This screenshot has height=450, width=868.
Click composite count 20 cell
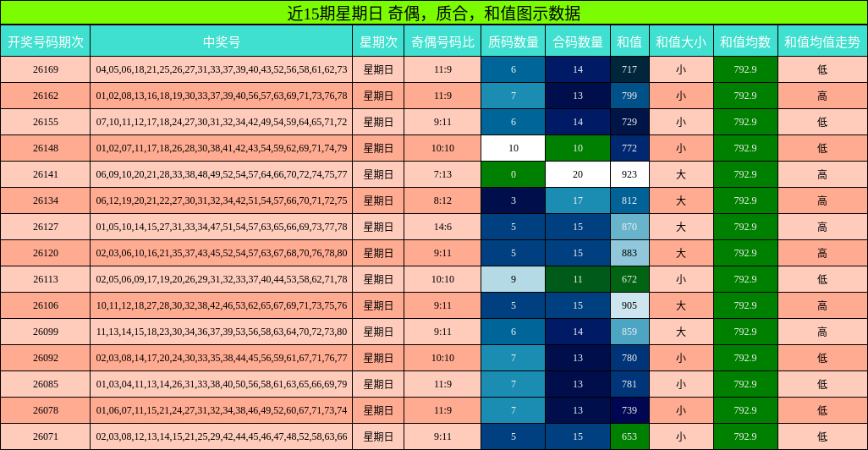coord(578,174)
